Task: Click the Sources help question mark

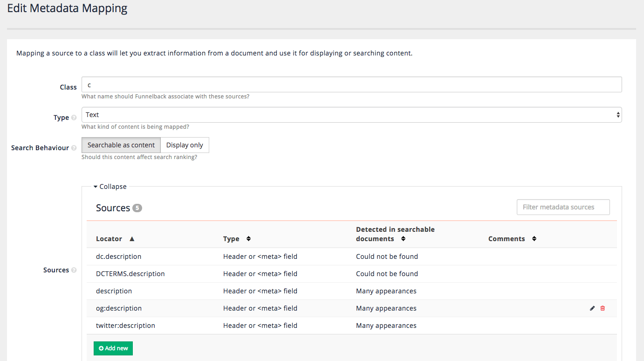Action: click(74, 270)
